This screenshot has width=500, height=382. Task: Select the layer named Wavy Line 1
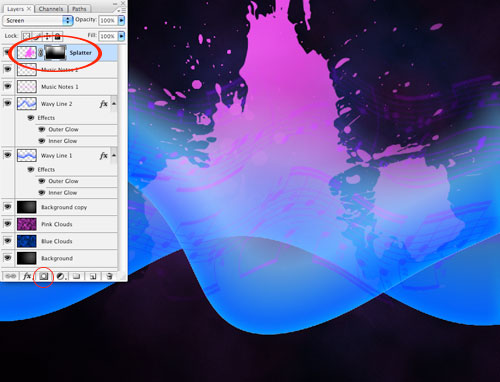(56, 155)
